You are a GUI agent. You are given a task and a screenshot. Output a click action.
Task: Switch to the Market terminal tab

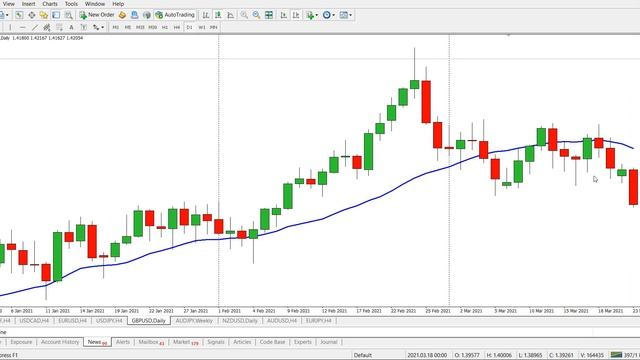click(185, 342)
